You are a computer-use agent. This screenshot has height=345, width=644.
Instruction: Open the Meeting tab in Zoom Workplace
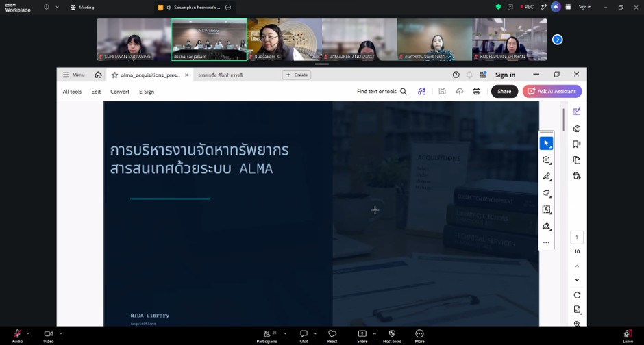click(82, 7)
